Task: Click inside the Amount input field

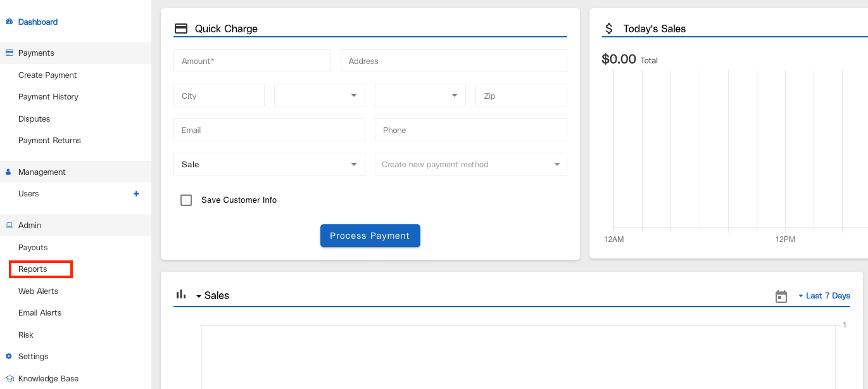Action: click(x=252, y=61)
